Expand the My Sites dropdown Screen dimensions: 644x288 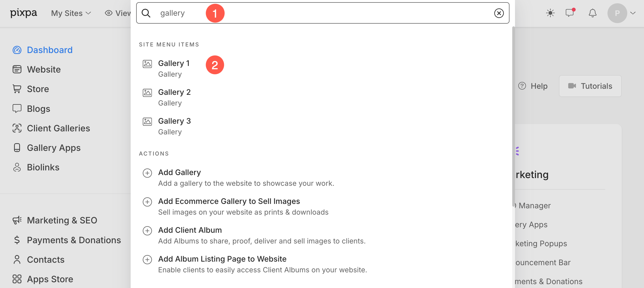71,13
